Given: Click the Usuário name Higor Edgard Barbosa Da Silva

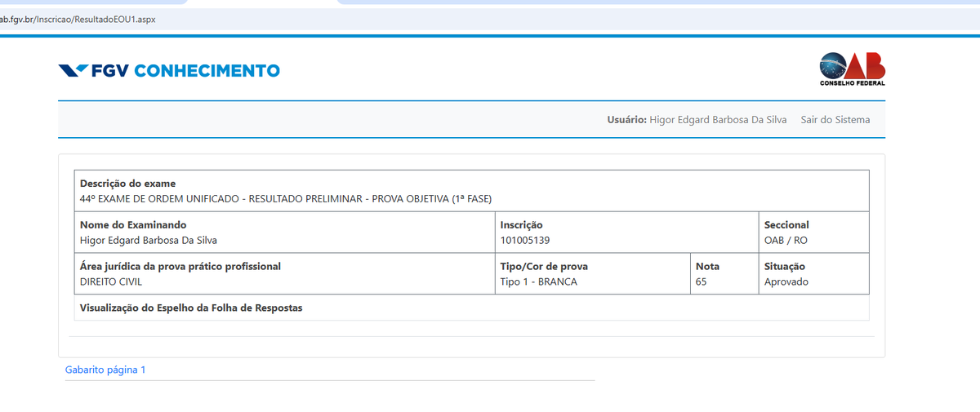Looking at the screenshot, I should click(718, 120).
